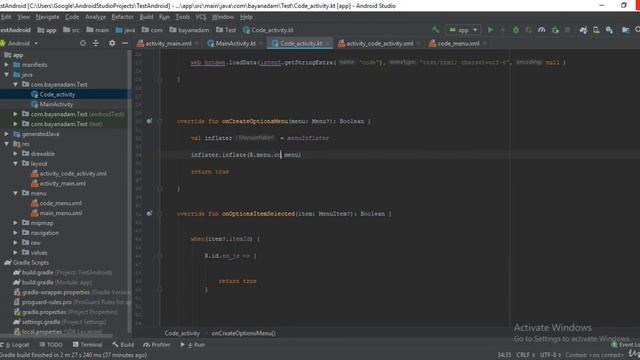Viewport: 640px width, 360px height.
Task: Open project structure folder icon
Action: click(x=625, y=30)
